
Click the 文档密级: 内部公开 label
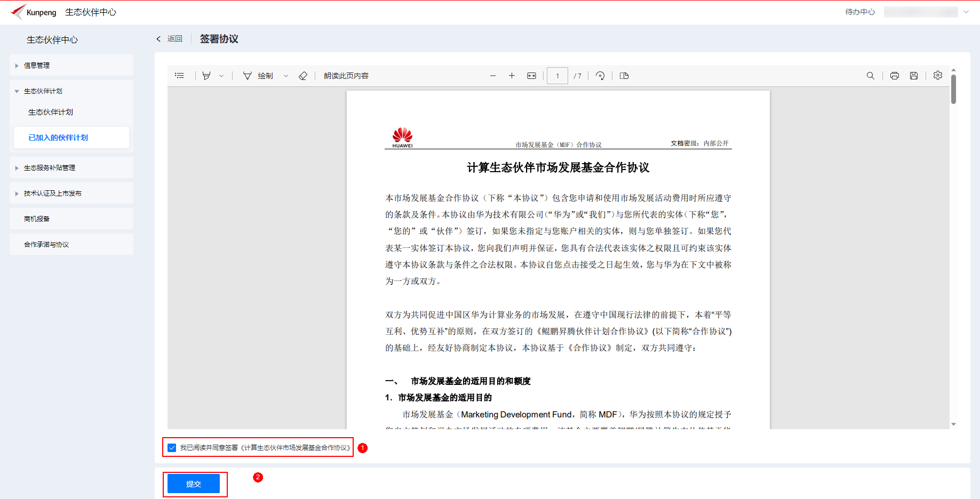pyautogui.click(x=699, y=143)
